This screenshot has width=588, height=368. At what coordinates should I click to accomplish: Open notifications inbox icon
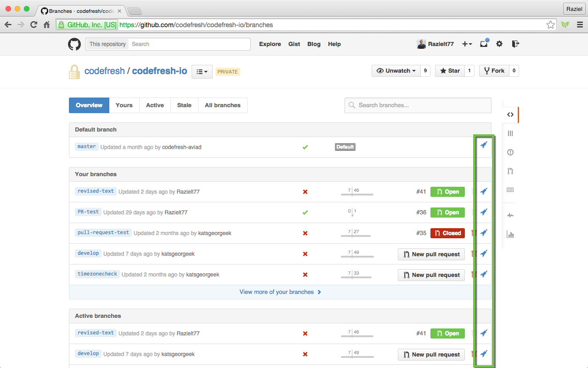484,44
